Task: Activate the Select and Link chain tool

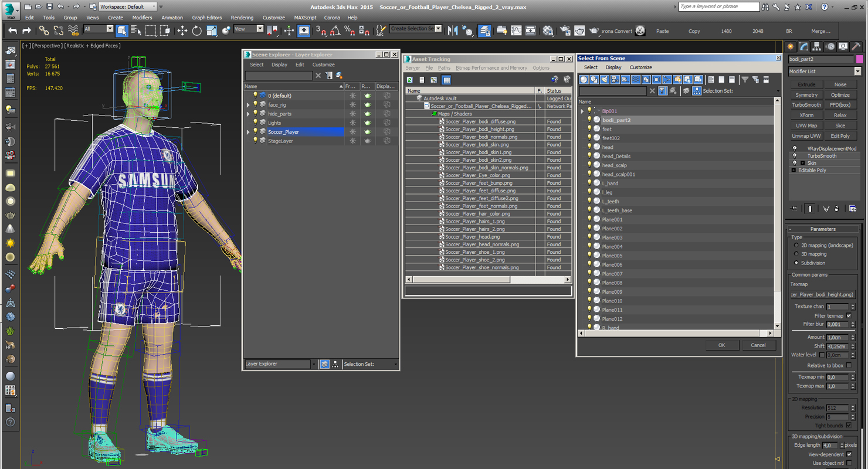Action: point(44,30)
